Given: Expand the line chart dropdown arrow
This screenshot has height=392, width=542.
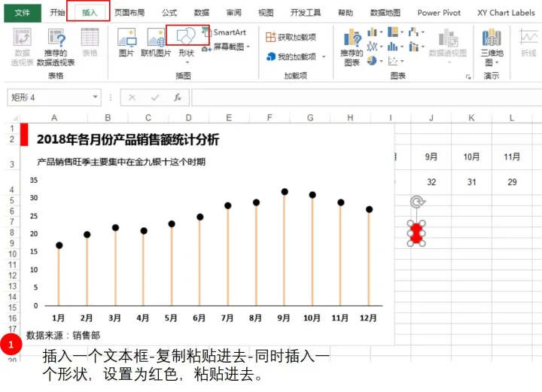Looking at the screenshot, I should pyautogui.click(x=381, y=47).
